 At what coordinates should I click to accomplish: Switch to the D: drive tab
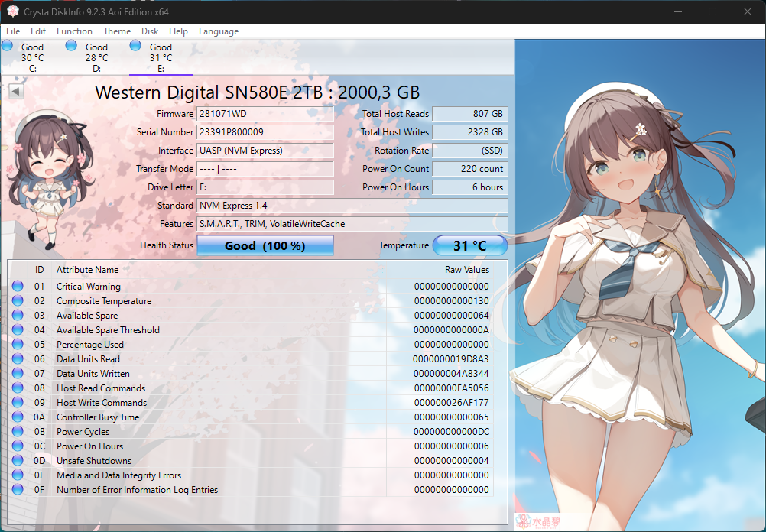tap(97, 57)
